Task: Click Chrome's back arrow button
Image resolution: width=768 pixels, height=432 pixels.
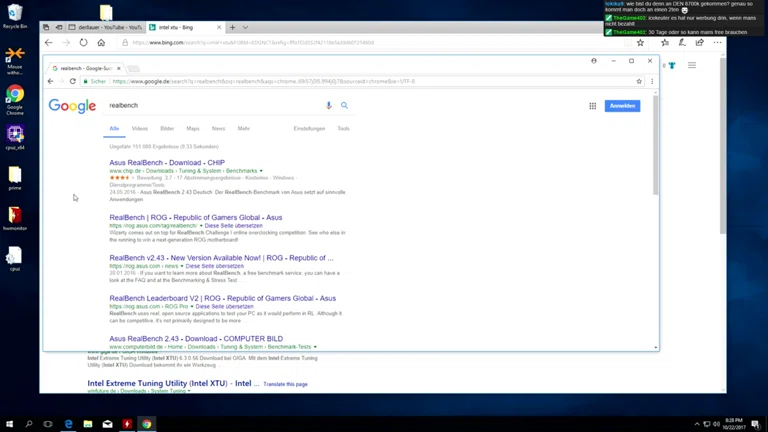Action: 50,81
